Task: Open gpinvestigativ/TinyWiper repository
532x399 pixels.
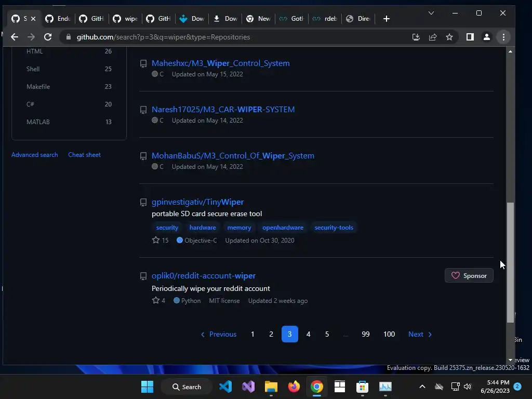Action: (197, 202)
